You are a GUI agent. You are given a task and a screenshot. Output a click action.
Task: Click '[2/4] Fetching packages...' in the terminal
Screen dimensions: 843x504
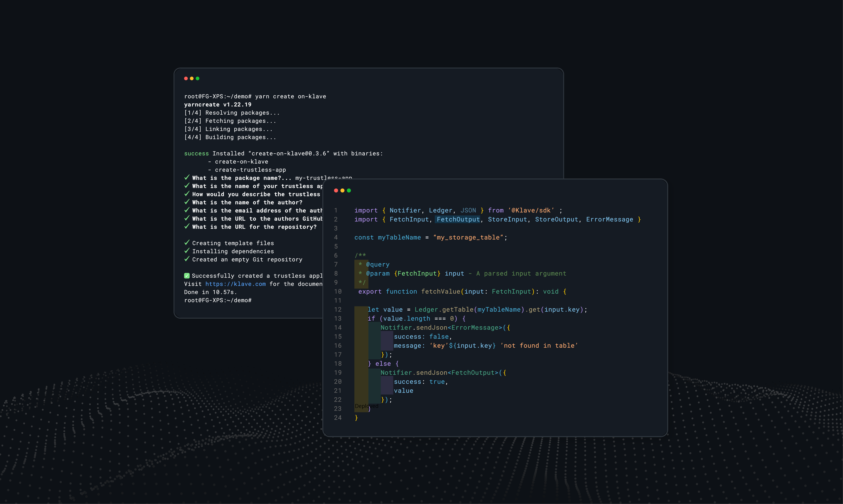click(x=230, y=121)
